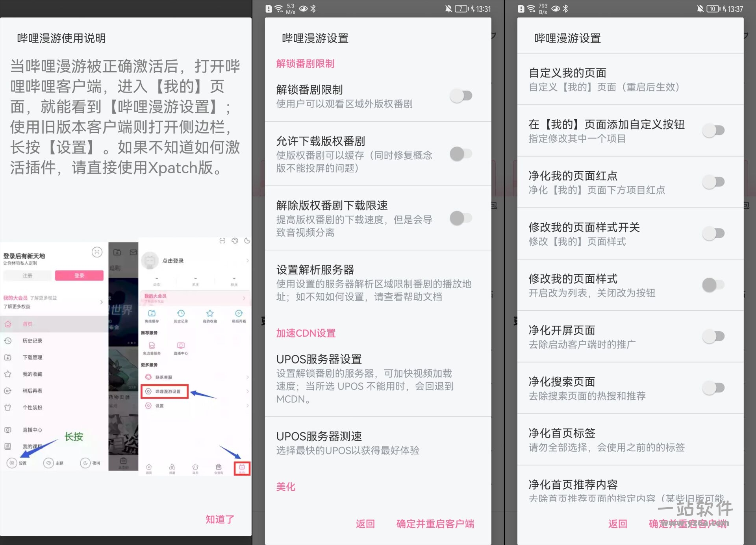The image size is (756, 545).
Task: Toggle switch beside 开启改为列表，关闭改为按钮
Action: coord(713,285)
